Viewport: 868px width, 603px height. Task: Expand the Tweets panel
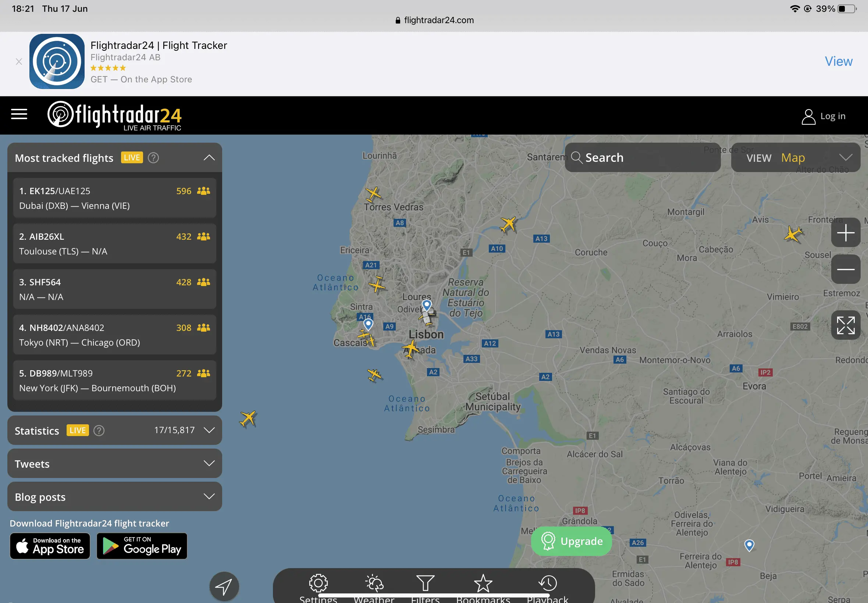coord(209,463)
